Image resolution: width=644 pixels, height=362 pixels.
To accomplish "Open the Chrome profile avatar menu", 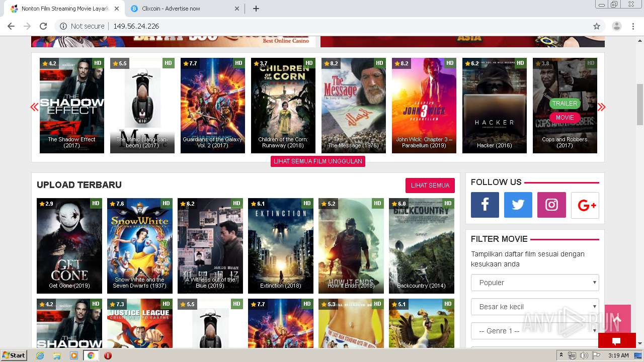I will (x=617, y=26).
